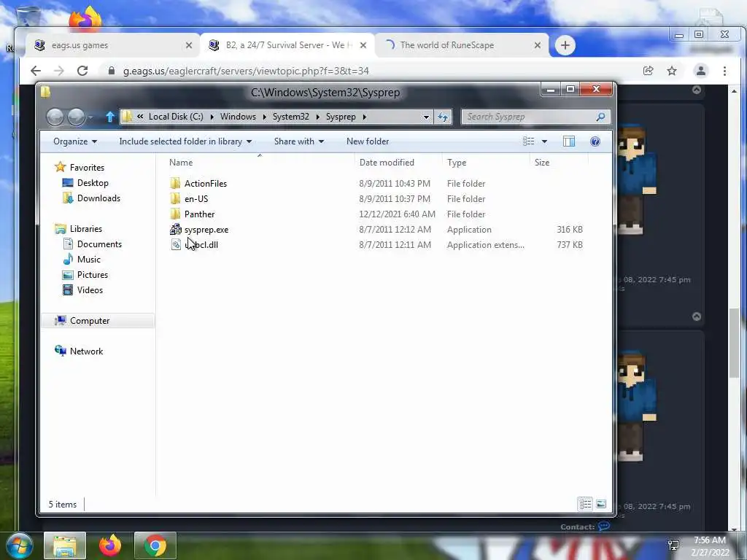Click the taskbar clock
Image resolution: width=747 pixels, height=560 pixels.
(710, 546)
